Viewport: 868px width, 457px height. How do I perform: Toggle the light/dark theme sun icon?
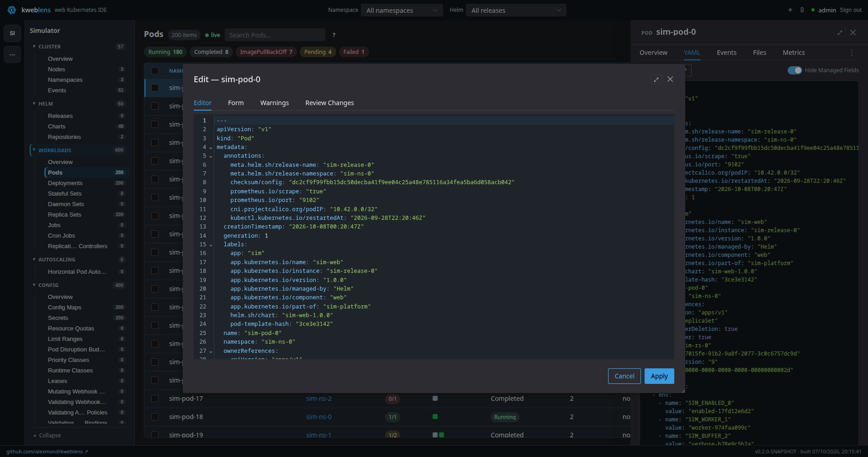click(790, 10)
